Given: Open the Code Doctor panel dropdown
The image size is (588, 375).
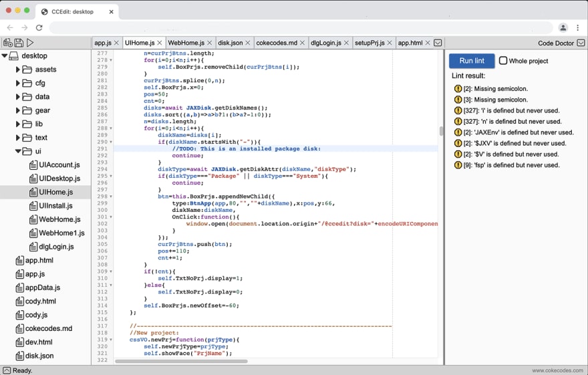Looking at the screenshot, I should click(x=581, y=43).
